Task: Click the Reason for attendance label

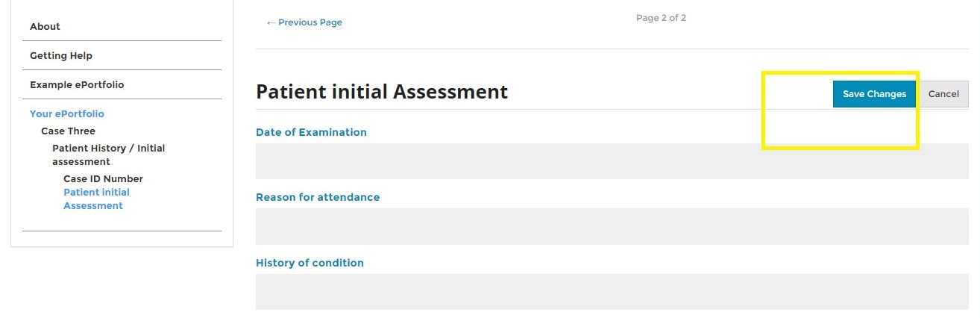Action: click(318, 197)
